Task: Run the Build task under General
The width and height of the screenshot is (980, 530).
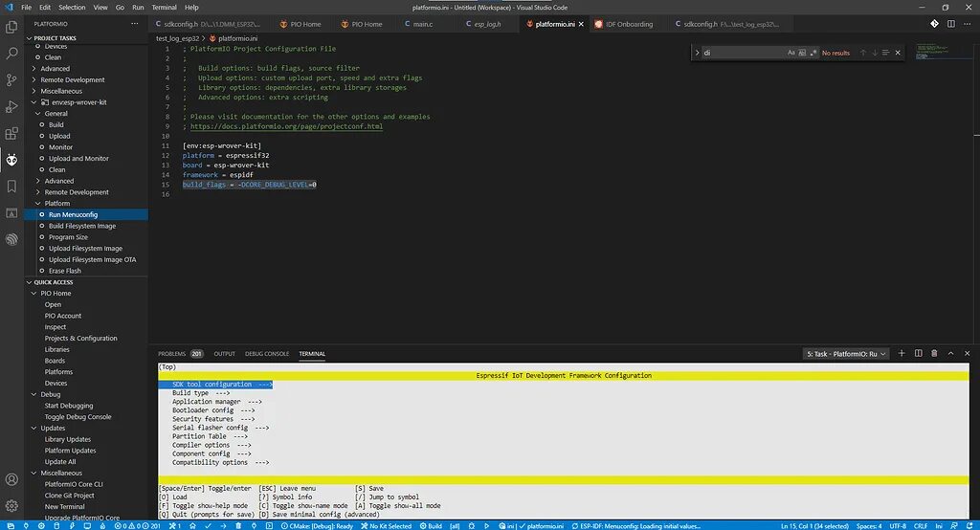Action: click(x=56, y=124)
